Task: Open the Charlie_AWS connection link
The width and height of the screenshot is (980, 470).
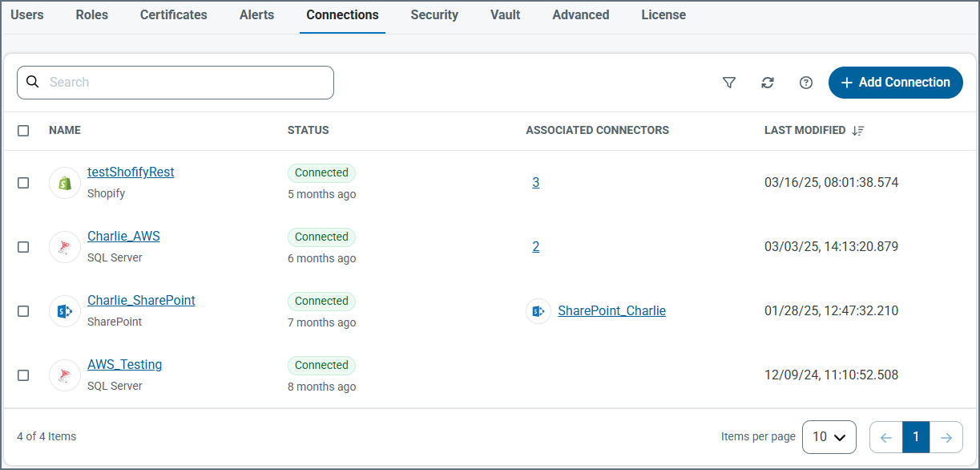Action: tap(123, 237)
